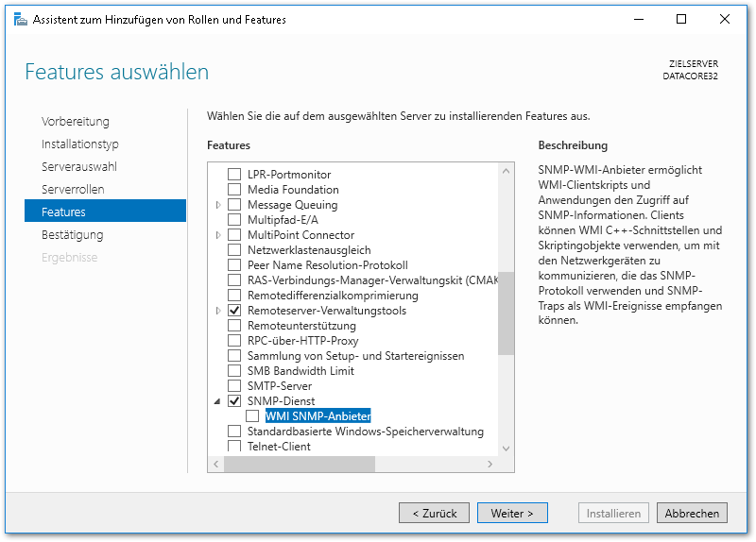Uncheck the SNMP-Dienst checkbox
This screenshot has width=756, height=542.
pos(234,401)
